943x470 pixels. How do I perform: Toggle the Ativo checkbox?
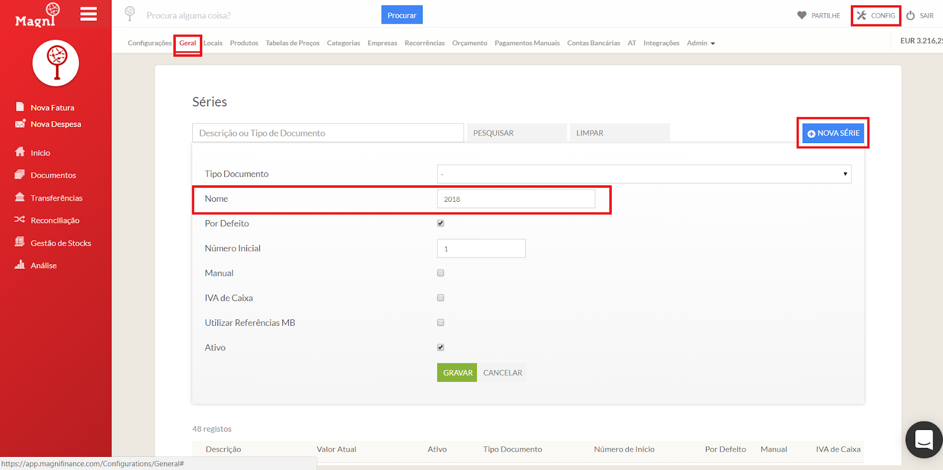pos(440,347)
